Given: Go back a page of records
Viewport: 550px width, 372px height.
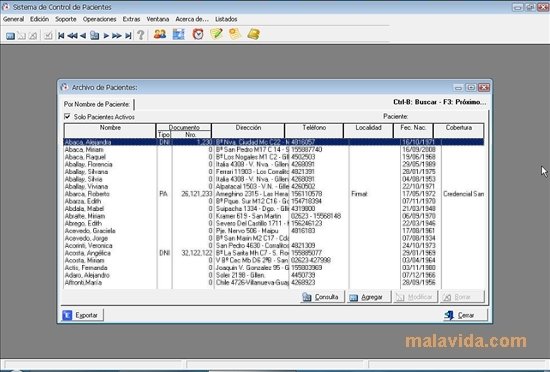Looking at the screenshot, I should (72, 35).
